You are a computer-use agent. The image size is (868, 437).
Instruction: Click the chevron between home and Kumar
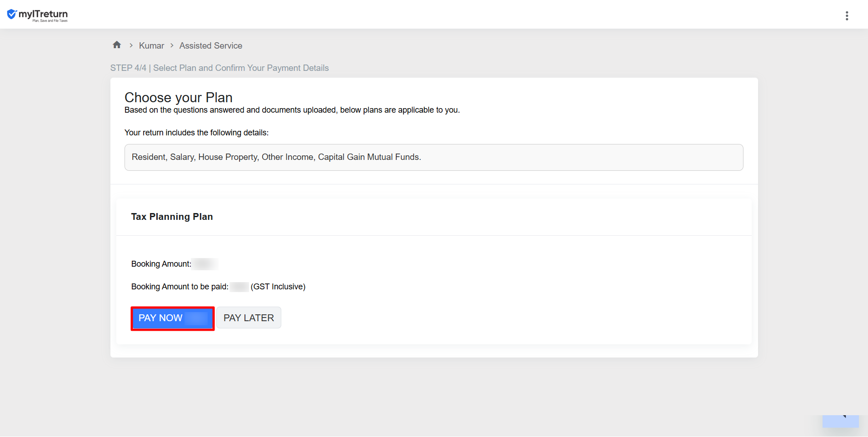131,45
